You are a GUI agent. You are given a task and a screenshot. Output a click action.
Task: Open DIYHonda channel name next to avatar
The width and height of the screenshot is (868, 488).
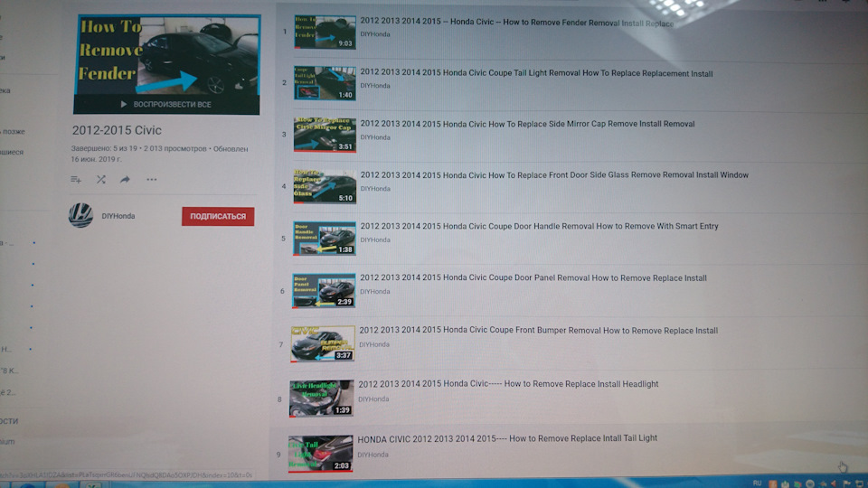118,216
